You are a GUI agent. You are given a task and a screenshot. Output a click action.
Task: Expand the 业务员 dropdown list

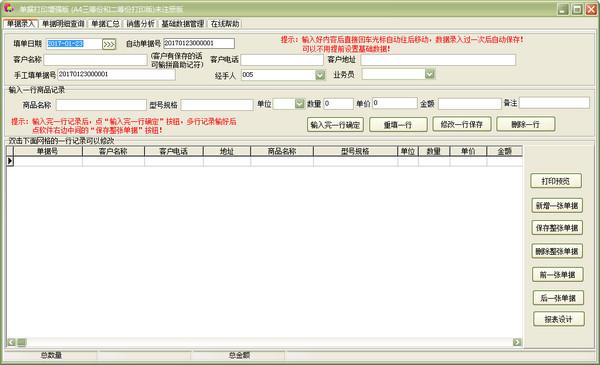[x=430, y=74]
